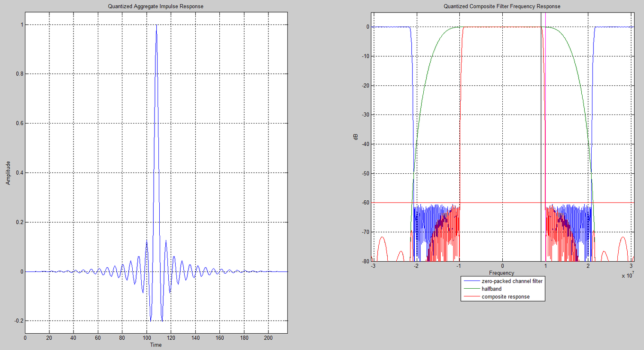
Task: Select the magenta vertical marker line in frequency plot
Action: pos(545,137)
